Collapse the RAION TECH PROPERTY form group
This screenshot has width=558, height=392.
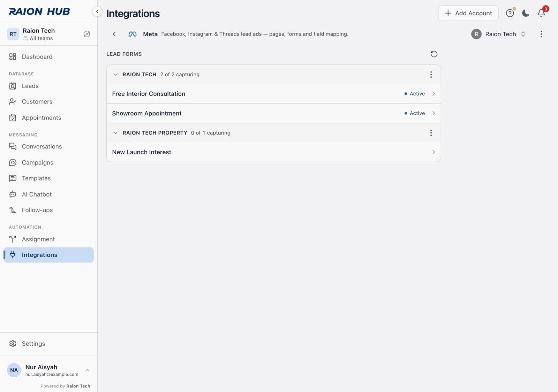point(115,133)
